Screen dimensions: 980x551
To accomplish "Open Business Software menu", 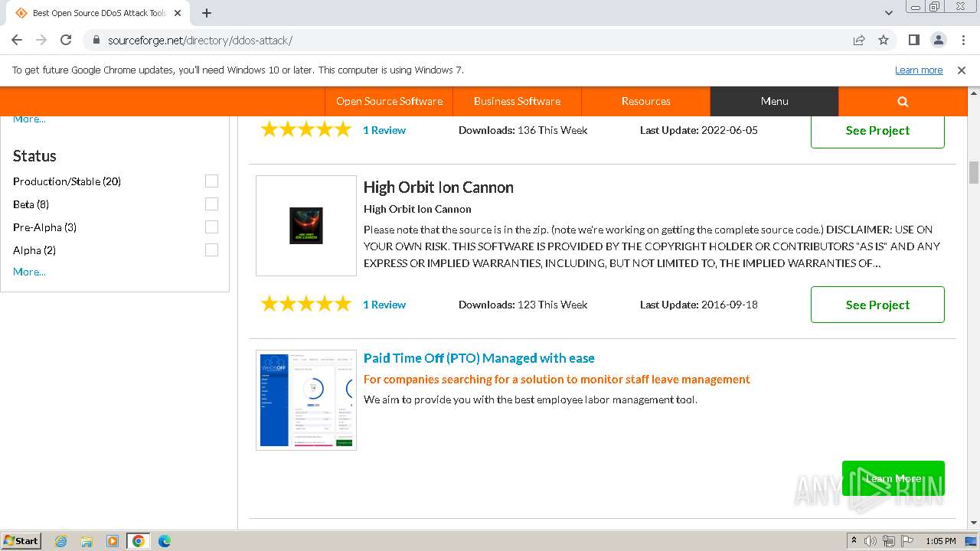I will coord(517,101).
